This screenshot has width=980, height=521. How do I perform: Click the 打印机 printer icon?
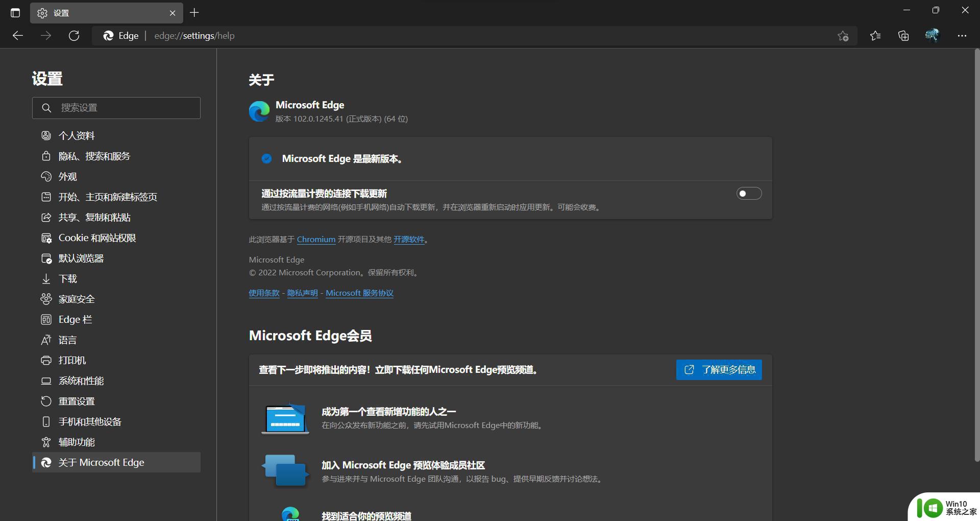pos(46,361)
